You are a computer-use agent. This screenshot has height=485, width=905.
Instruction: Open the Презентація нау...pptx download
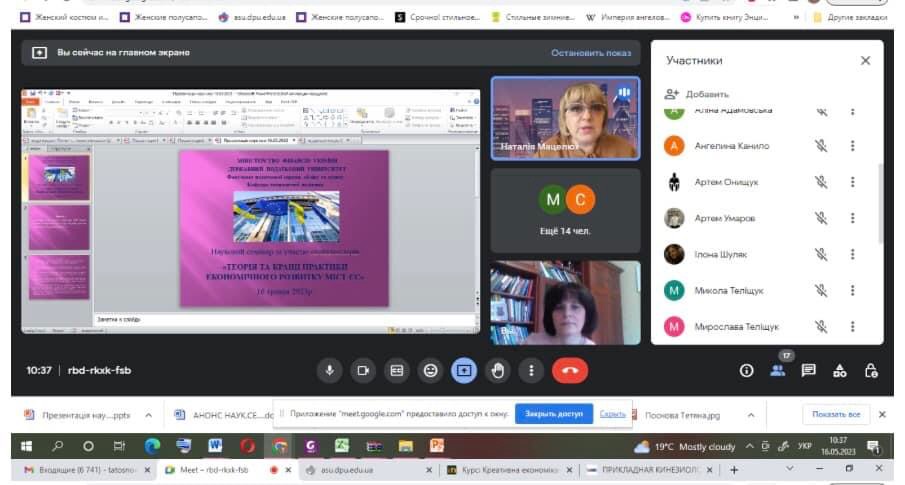click(77, 415)
